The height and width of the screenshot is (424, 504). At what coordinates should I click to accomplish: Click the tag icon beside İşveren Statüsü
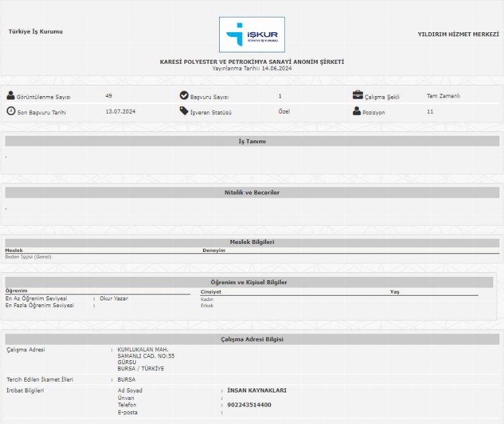pyautogui.click(x=184, y=111)
